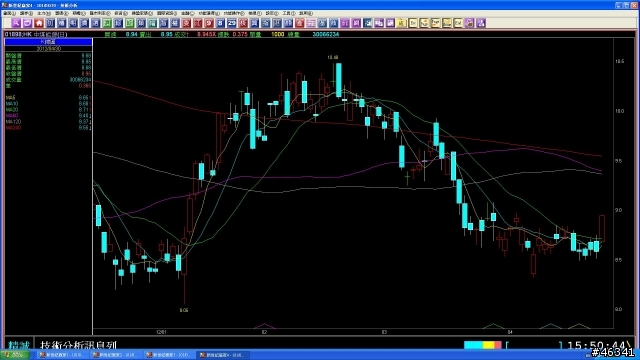The height and width of the screenshot is (360, 640).
Task: Select the toolbar icon labeled 8
Action: [x=220, y=23]
